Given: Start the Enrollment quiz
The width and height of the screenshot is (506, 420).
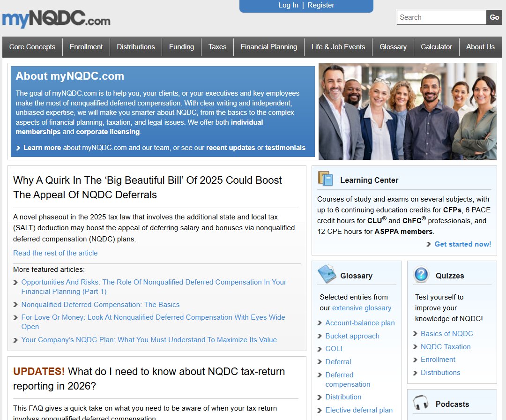Looking at the screenshot, I should (438, 360).
